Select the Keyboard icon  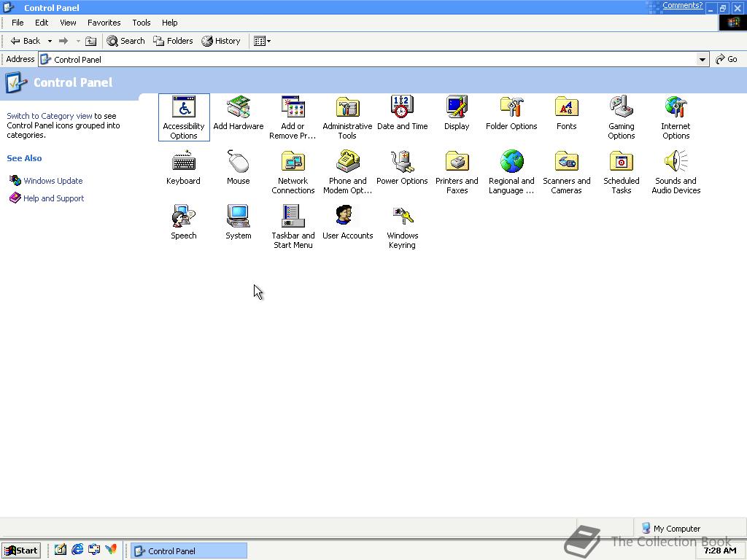click(183, 168)
